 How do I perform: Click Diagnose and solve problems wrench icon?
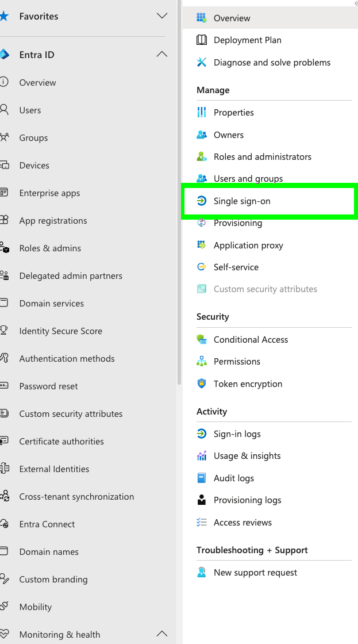click(x=201, y=63)
